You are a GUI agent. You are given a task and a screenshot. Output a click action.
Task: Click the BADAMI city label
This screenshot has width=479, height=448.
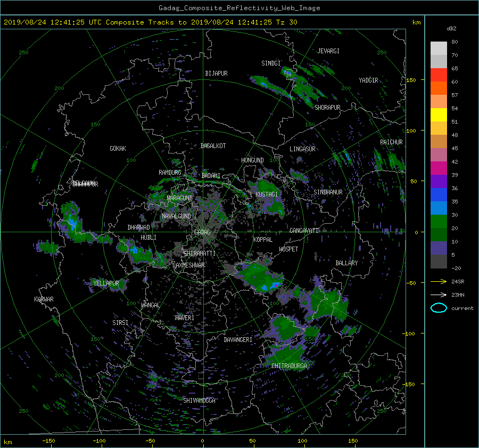(211, 176)
